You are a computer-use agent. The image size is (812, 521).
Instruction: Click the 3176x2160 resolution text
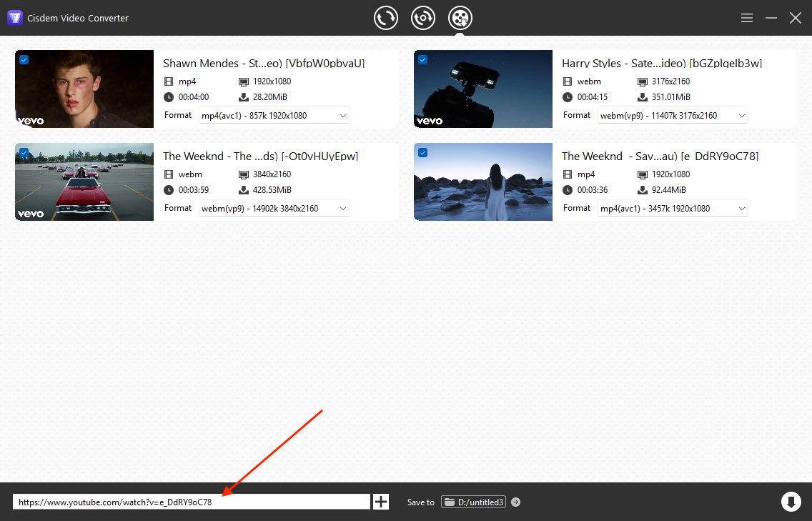click(670, 81)
